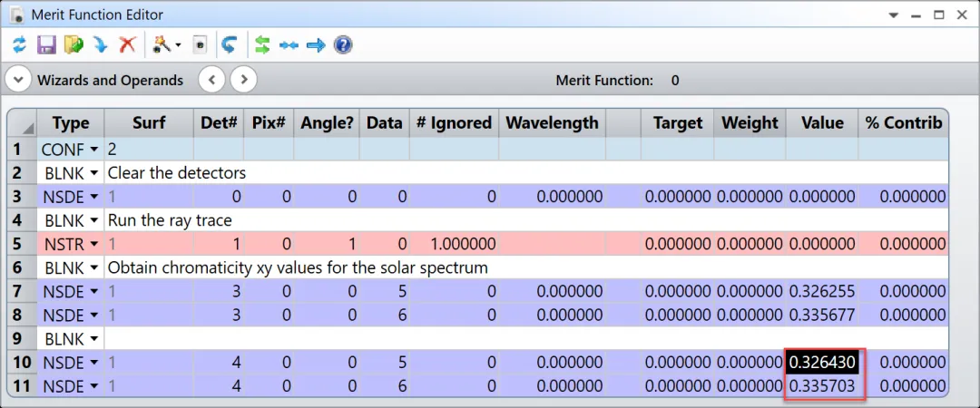980x408 pixels.
Task: Click the blue curved undo arrow icon
Action: tap(230, 44)
